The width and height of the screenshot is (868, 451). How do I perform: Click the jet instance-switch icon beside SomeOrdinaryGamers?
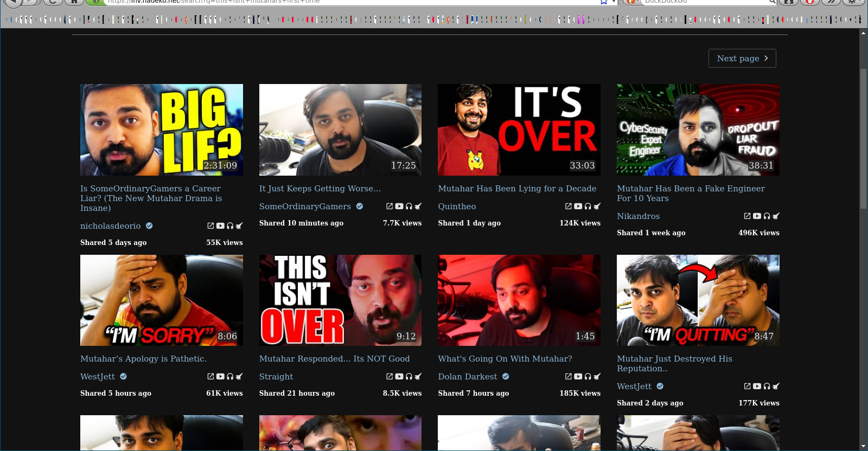(418, 207)
